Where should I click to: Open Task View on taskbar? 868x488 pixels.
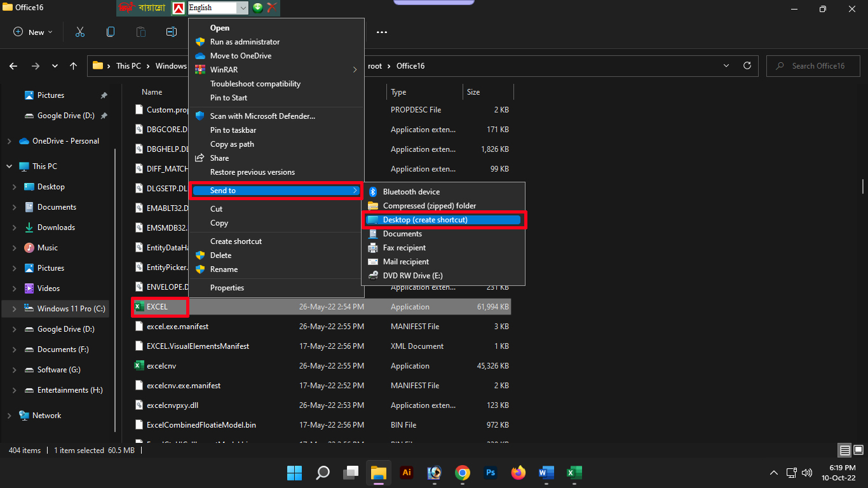tap(351, 473)
